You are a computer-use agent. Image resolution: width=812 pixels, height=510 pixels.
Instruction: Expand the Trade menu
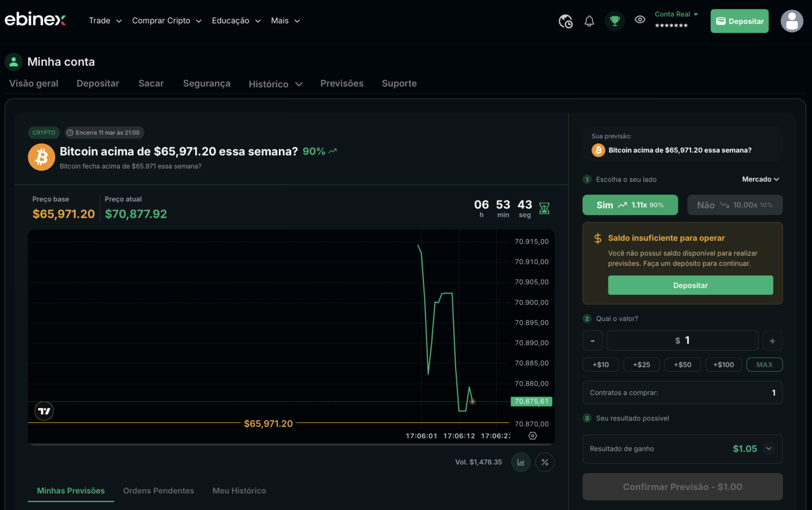(105, 21)
